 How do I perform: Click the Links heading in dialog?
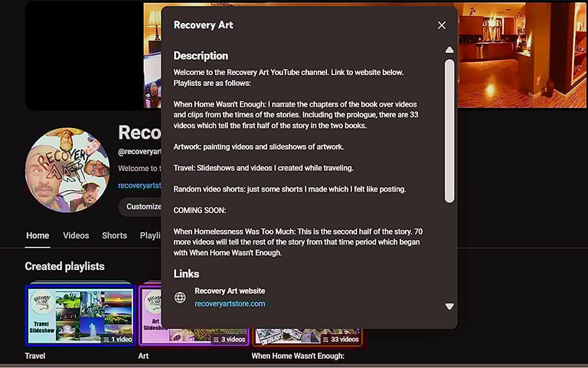(x=186, y=274)
